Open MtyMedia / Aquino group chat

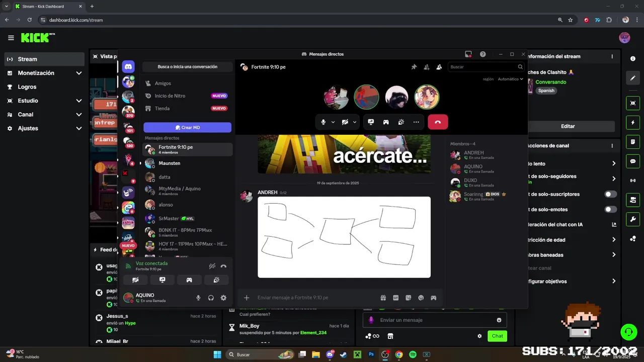pos(188,191)
